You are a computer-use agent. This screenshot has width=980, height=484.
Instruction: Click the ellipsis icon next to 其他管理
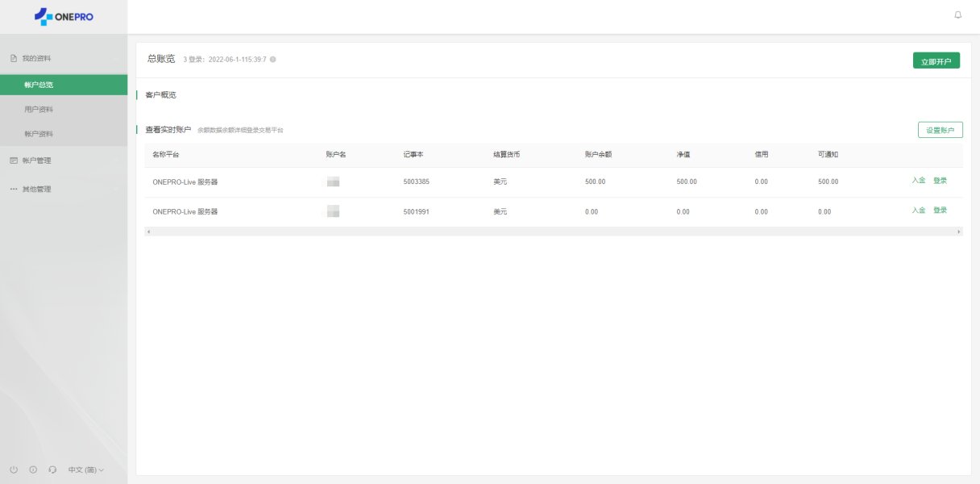pos(13,189)
